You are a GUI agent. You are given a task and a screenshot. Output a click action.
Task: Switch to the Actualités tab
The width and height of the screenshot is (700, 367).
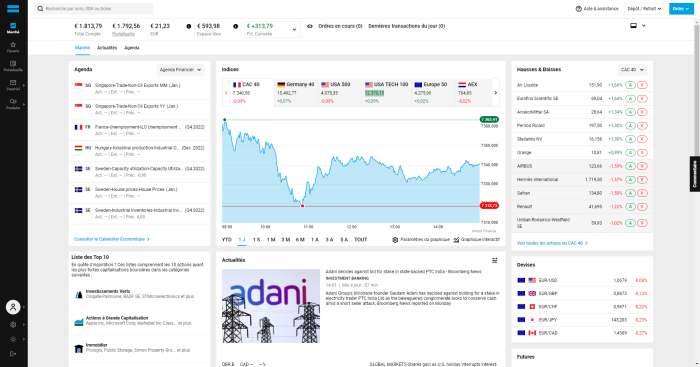tap(107, 48)
